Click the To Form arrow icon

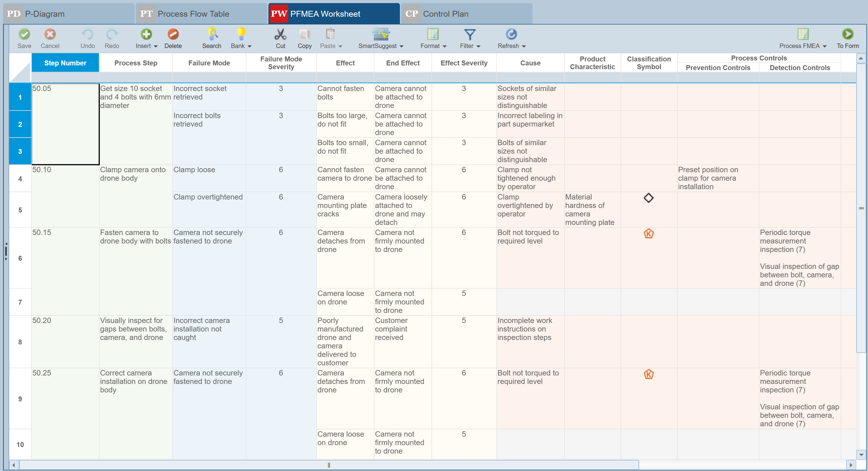848,34
